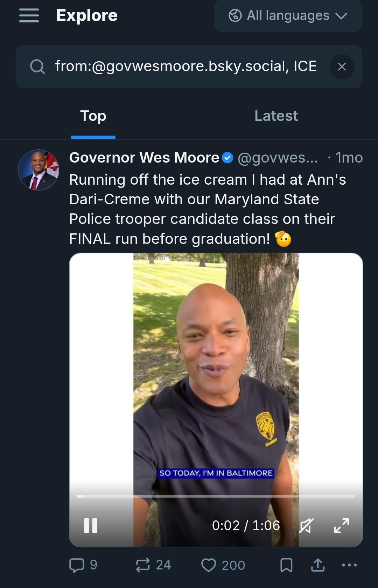Click the search magnifier icon
Screen dimensions: 378x588
pos(37,67)
